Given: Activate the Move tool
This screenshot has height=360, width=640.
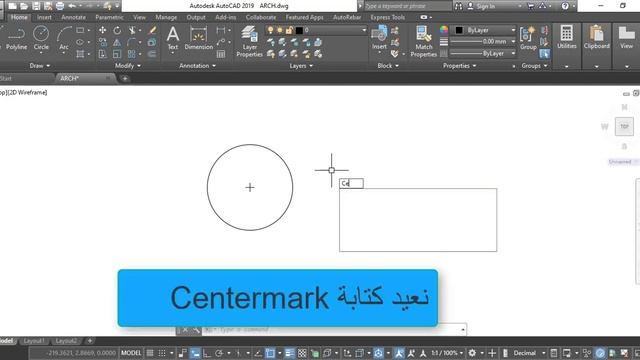Looking at the screenshot, I should pos(102,30).
